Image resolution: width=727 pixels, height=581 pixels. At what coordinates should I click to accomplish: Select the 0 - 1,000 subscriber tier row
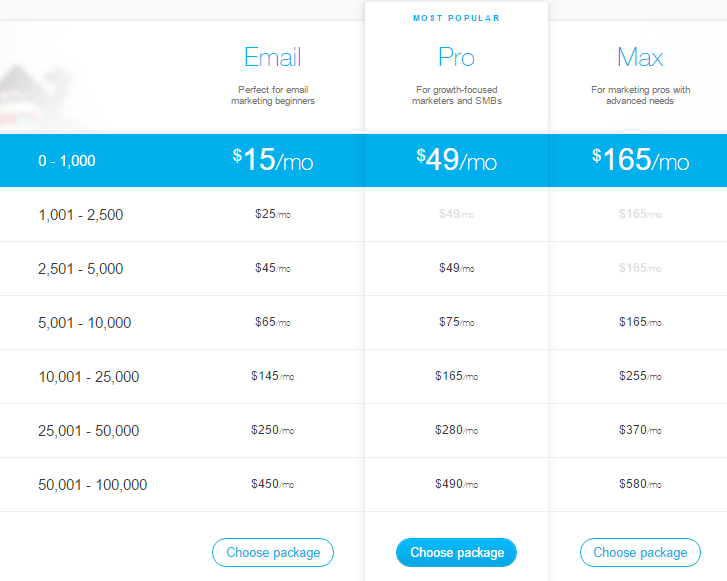click(67, 160)
